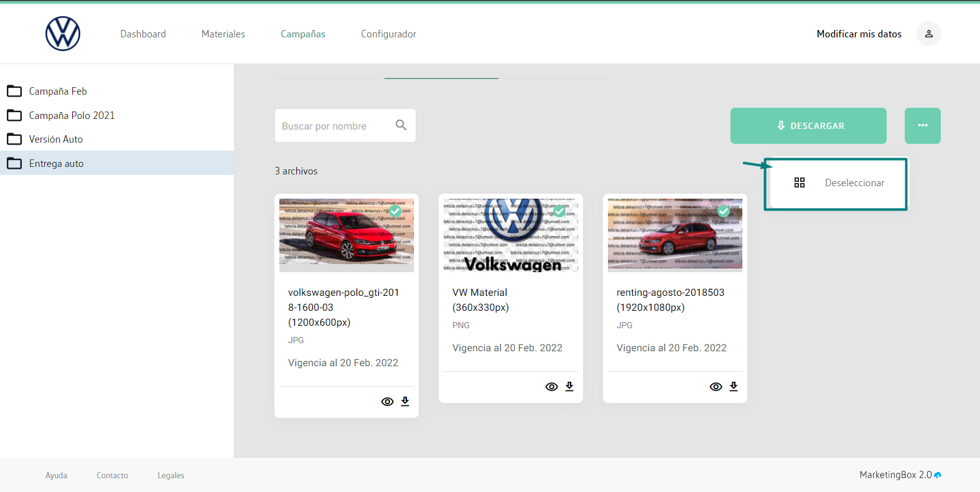
Task: Click Entrega auto folder icon
Action: (x=14, y=163)
